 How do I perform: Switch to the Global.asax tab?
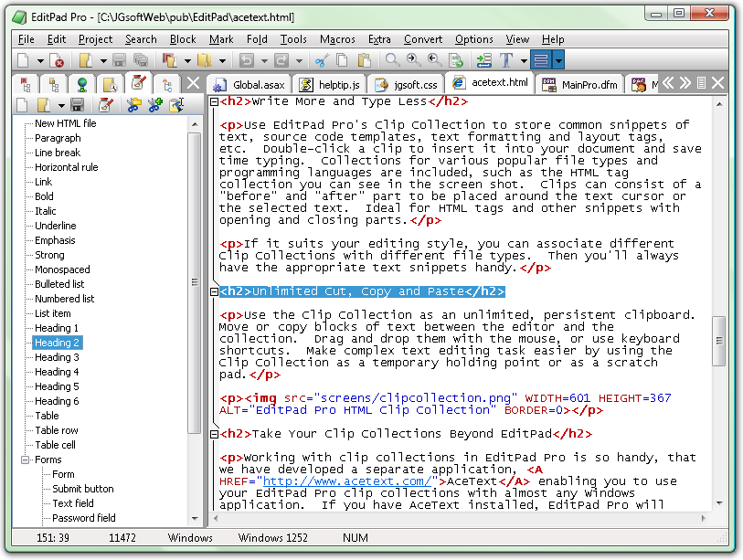coord(249,85)
